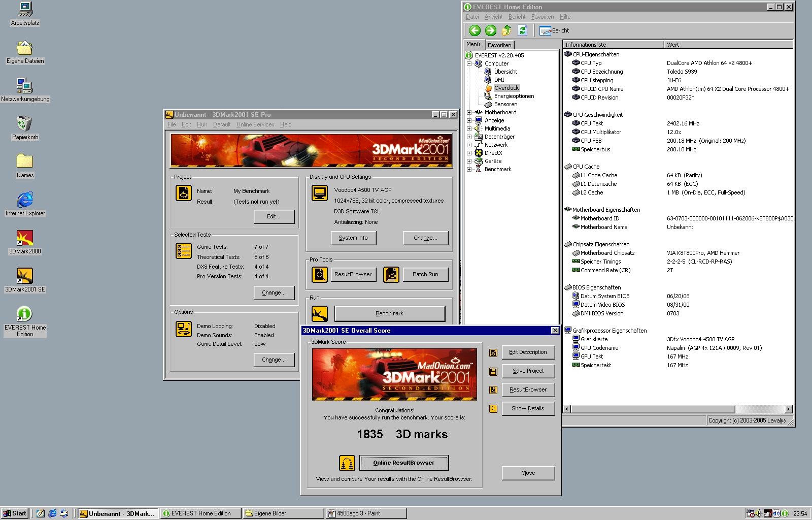Click the Save Project floppy icon
This screenshot has width=812, height=520.
pyautogui.click(x=493, y=371)
